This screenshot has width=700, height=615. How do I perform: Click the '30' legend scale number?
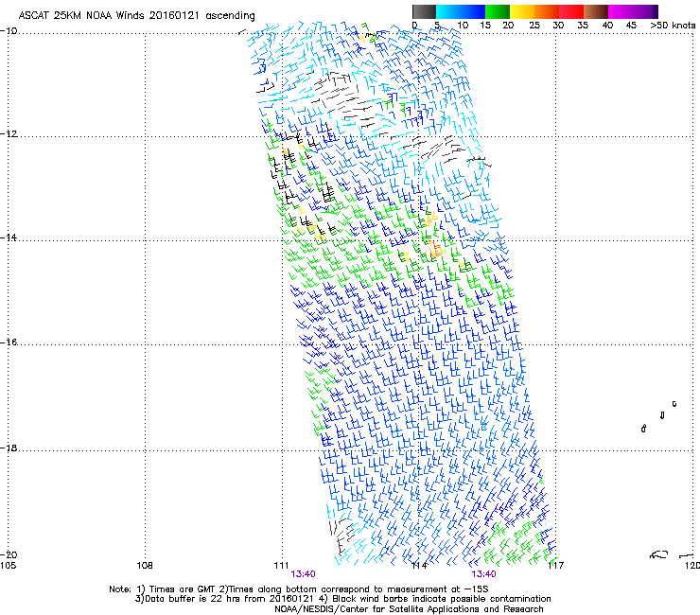pos(558,26)
